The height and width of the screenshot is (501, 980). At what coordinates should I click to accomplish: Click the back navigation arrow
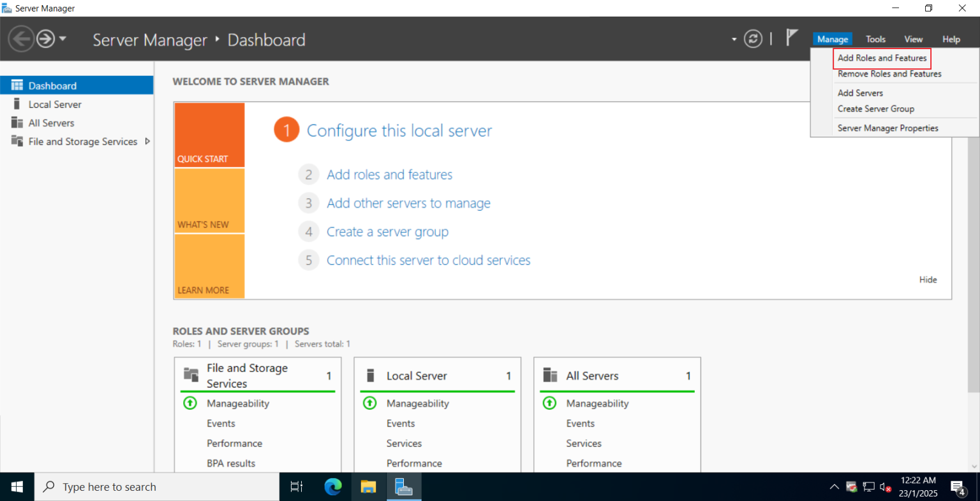(21, 39)
